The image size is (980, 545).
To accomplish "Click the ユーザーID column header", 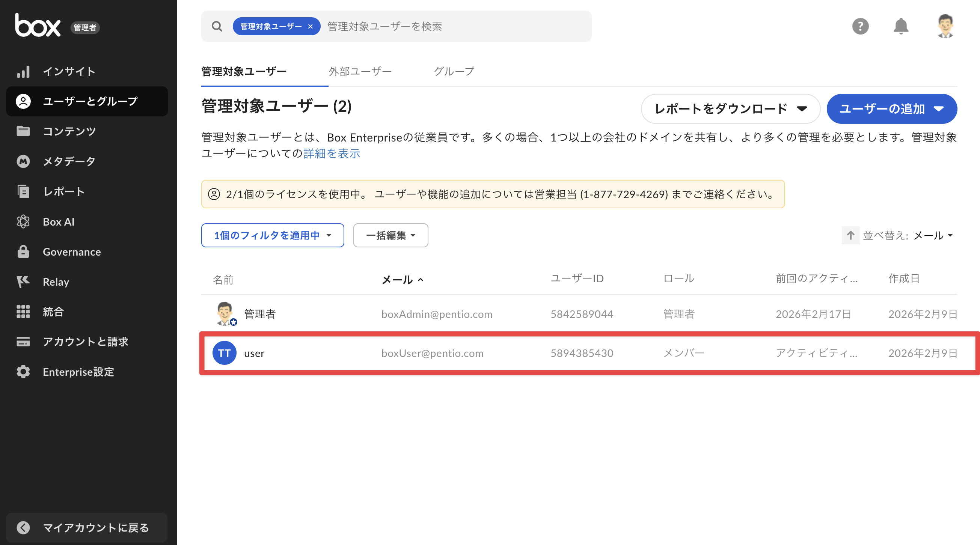I will (x=577, y=278).
